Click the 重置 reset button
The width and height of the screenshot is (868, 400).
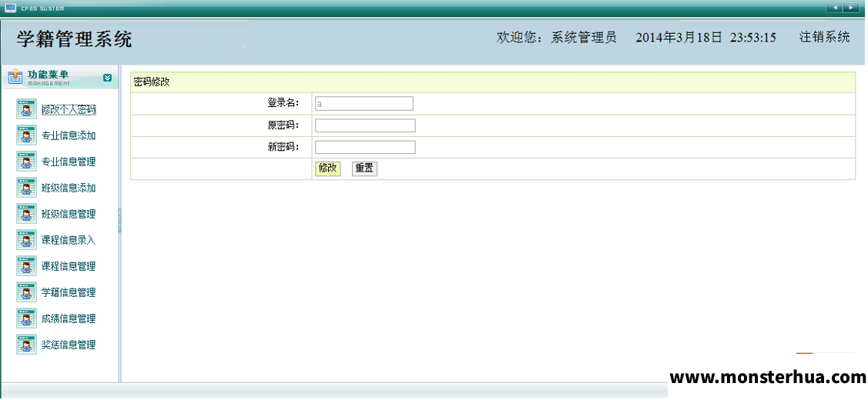(x=364, y=168)
